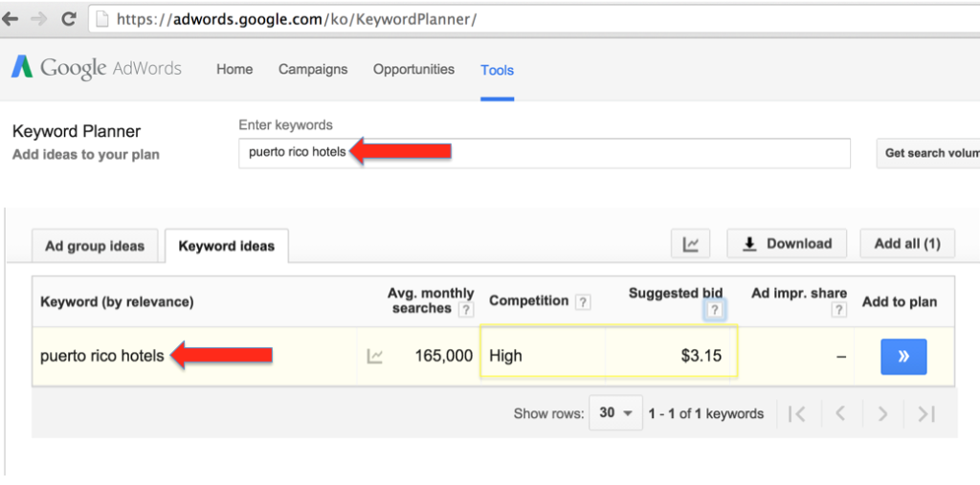Click the Add all (1) button
Image resolution: width=980 pixels, height=485 pixels.
click(x=907, y=244)
